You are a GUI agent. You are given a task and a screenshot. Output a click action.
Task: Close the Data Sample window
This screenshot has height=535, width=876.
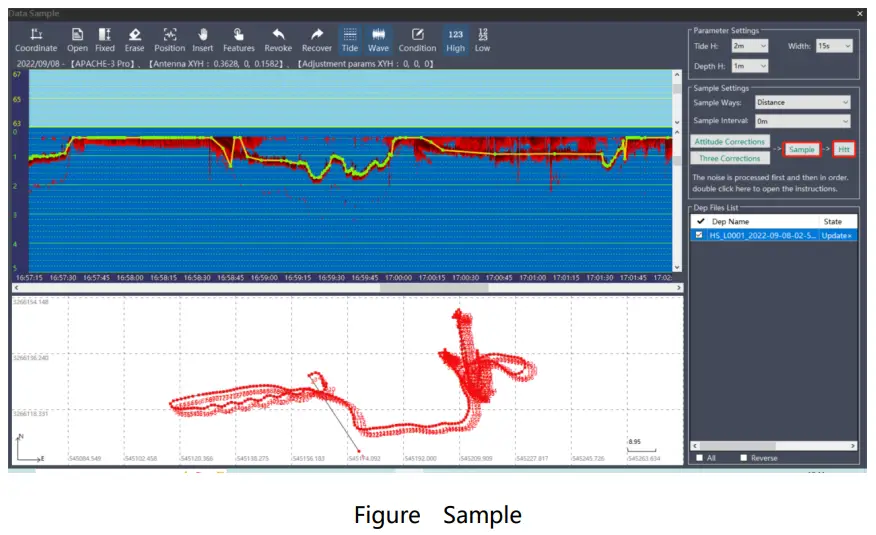860,13
